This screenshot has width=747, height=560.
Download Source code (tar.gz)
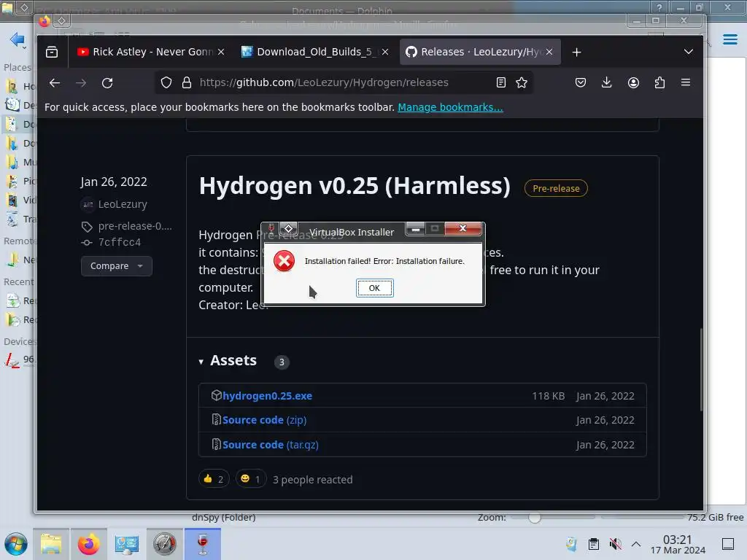[x=270, y=445]
